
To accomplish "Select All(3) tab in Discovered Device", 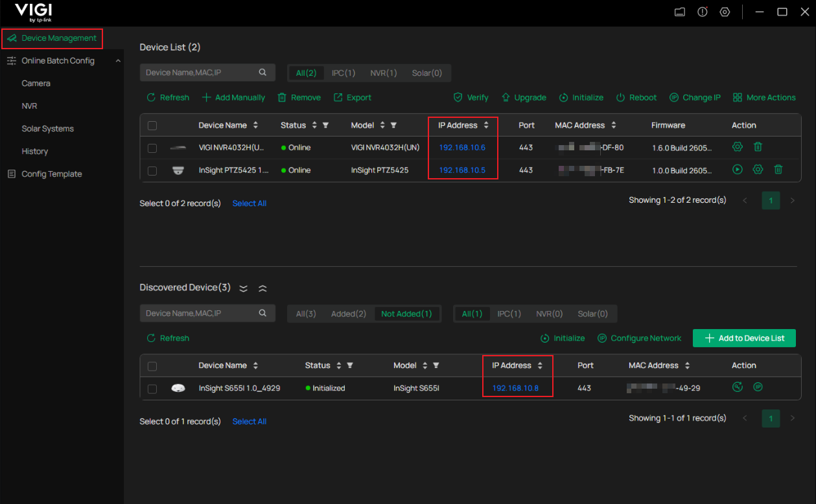I will 306,314.
